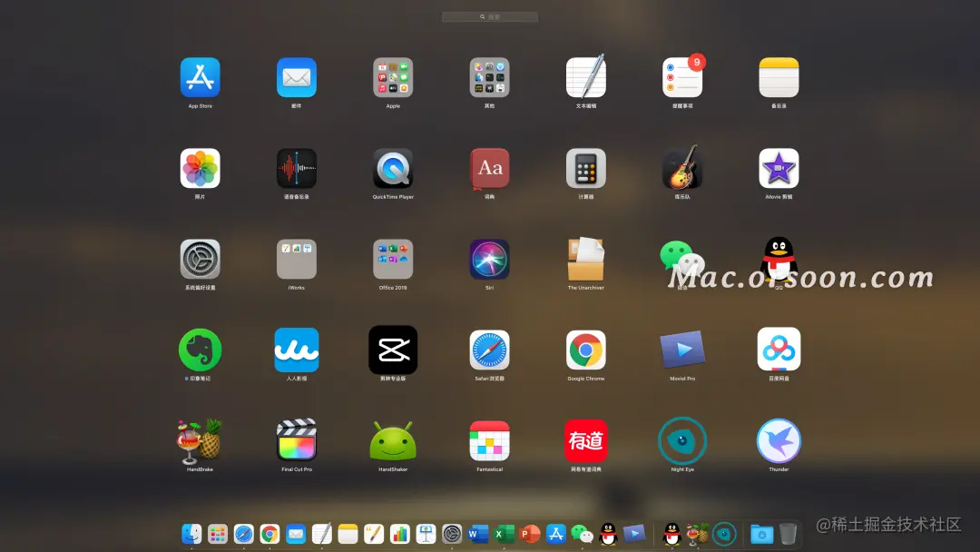Open 百度网盘 Baidu Netdisk
This screenshot has height=552, width=980.
tap(779, 349)
